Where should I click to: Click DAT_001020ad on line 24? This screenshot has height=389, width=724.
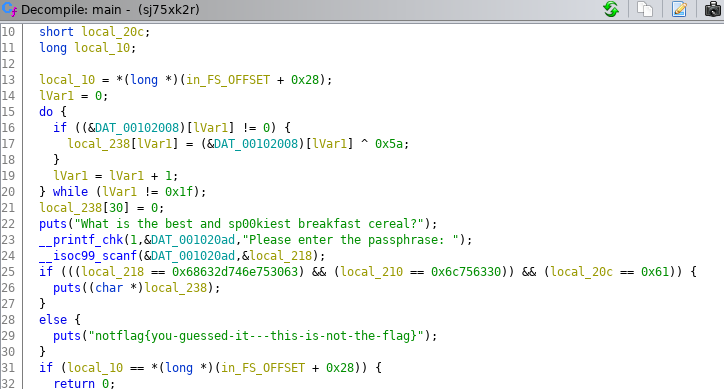[x=193, y=256]
